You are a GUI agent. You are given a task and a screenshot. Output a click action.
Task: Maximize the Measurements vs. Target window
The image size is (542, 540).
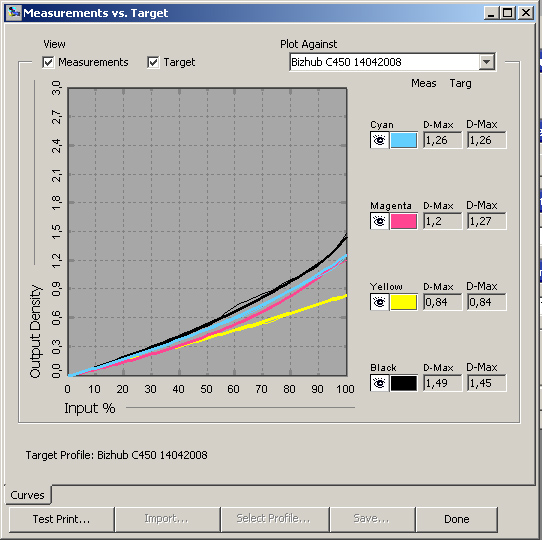coord(508,13)
